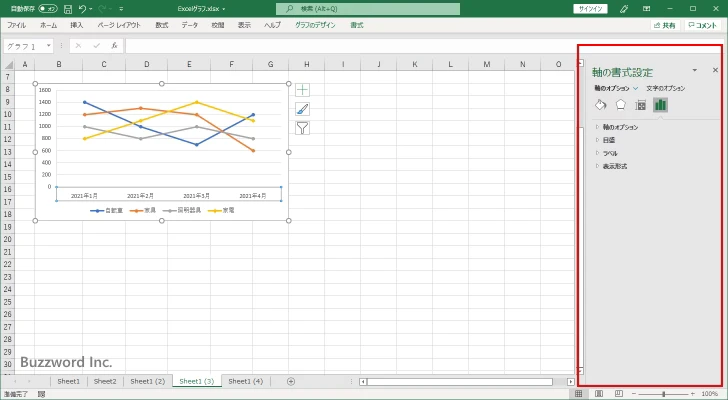Click the search box in title bar
Image resolution: width=728 pixels, height=400 pixels.
[368, 9]
